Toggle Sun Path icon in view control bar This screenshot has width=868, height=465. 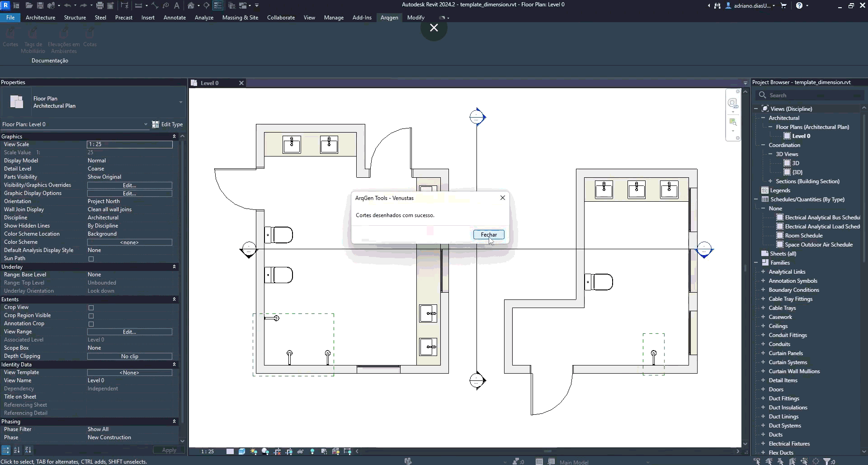pyautogui.click(x=254, y=451)
